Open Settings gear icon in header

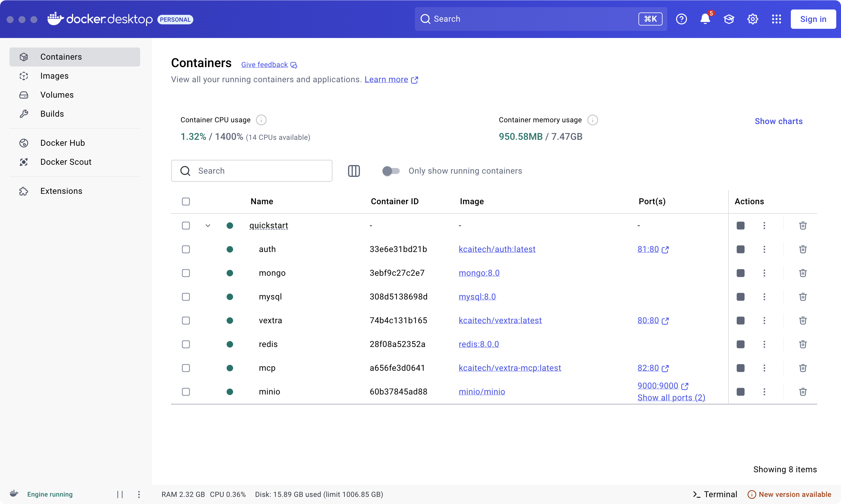(753, 19)
